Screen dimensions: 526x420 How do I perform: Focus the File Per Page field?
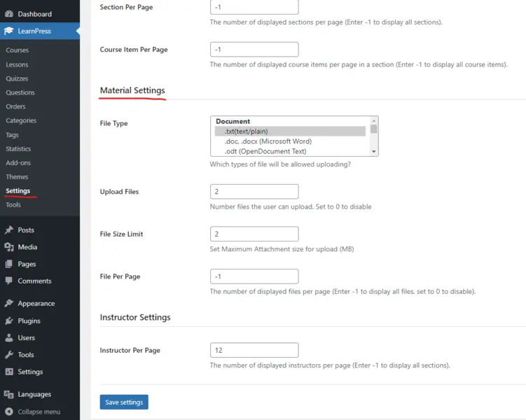point(254,276)
